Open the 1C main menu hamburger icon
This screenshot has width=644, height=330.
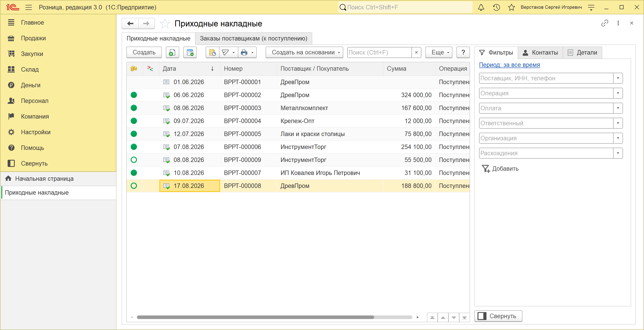[28, 7]
